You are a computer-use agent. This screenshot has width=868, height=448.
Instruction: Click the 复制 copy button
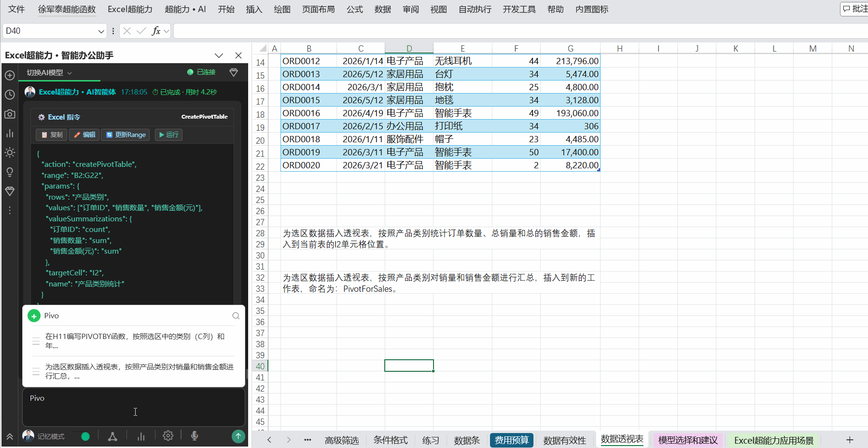[x=52, y=135]
